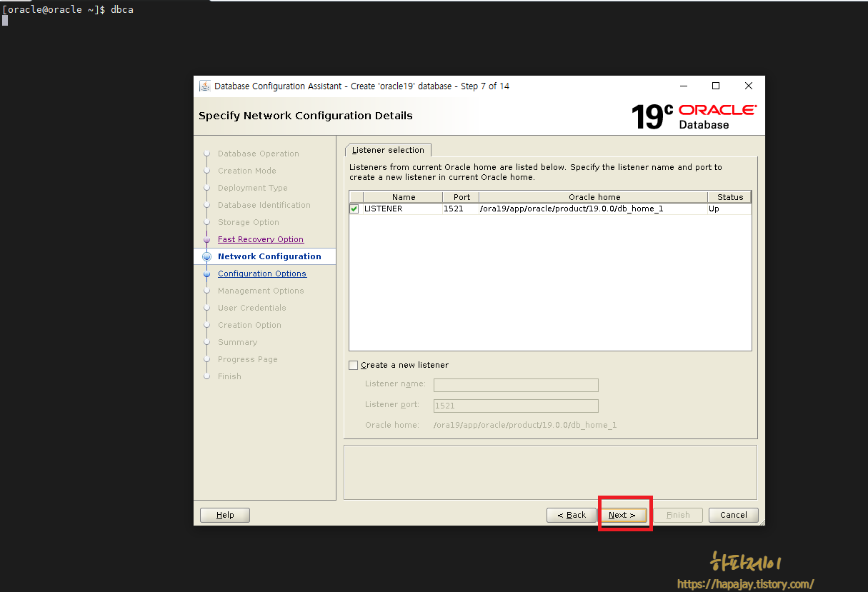Select Network Configuration in step list
868x592 pixels.
click(269, 256)
